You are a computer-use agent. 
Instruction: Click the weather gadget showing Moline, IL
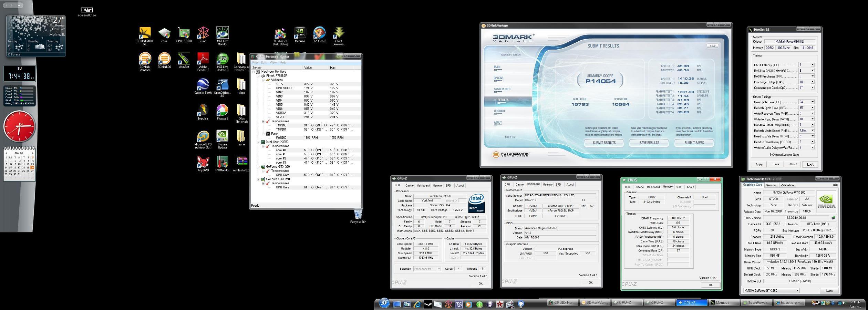coord(36,36)
